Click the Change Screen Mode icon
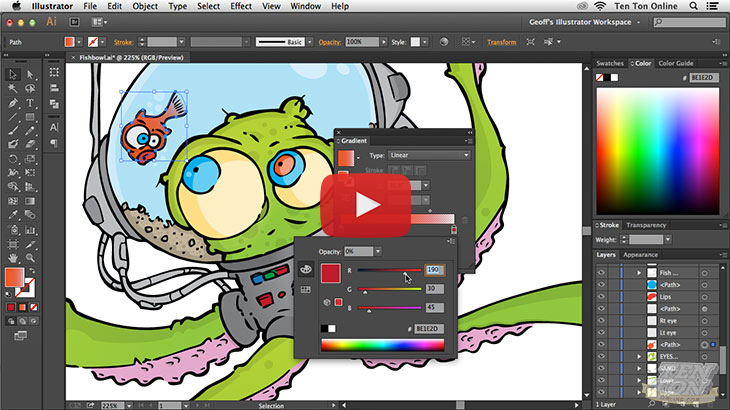This screenshot has height=410, width=730. (20, 336)
